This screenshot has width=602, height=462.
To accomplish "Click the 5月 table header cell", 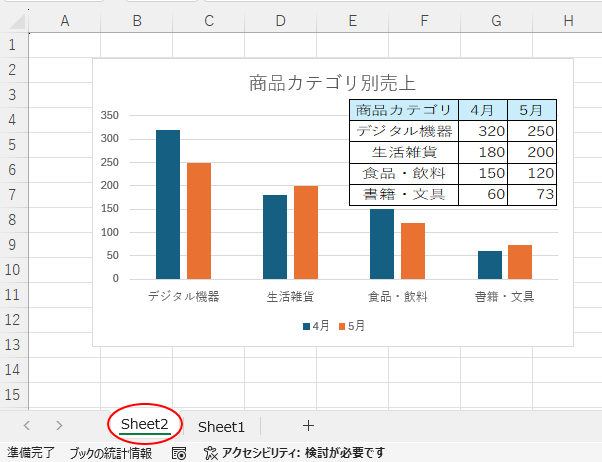I will [x=532, y=110].
